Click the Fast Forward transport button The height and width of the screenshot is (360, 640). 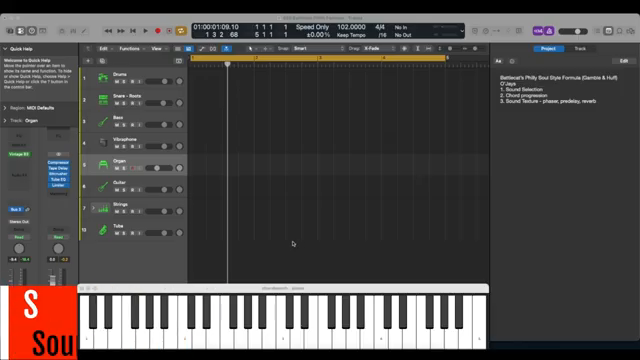click(x=121, y=31)
